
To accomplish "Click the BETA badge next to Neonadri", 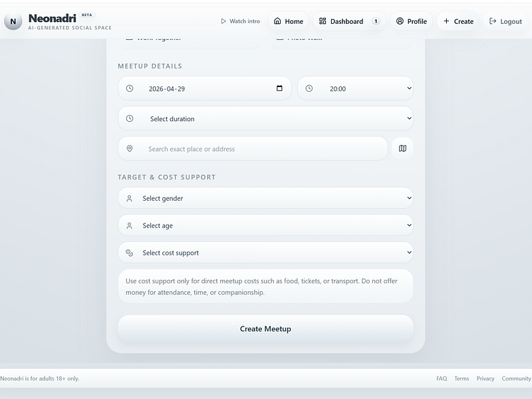I will (x=87, y=15).
